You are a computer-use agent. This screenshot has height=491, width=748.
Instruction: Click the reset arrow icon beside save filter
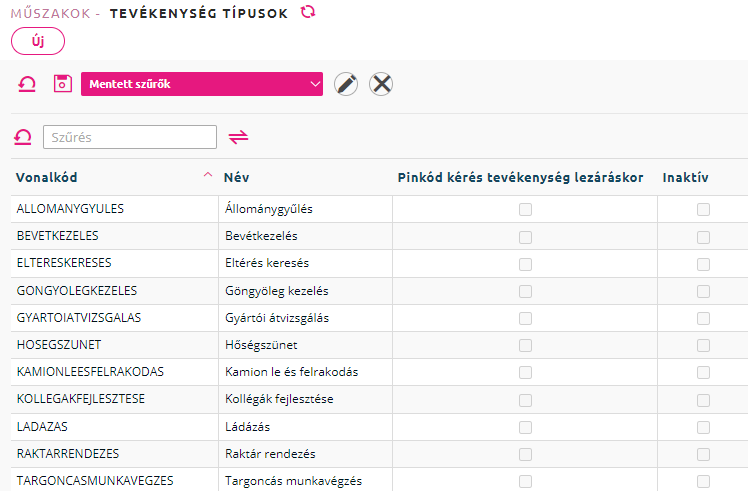[27, 84]
